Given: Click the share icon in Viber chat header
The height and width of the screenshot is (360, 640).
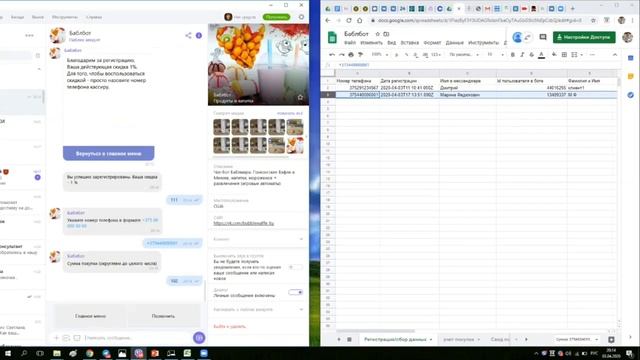Looking at the screenshot, I should click(188, 36).
